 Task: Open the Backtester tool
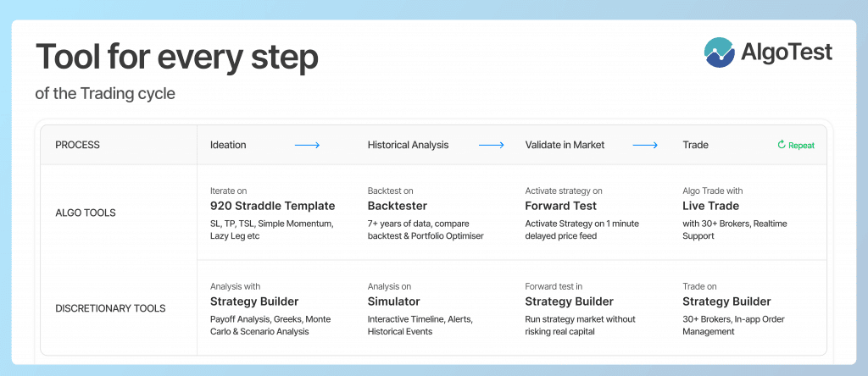point(398,206)
